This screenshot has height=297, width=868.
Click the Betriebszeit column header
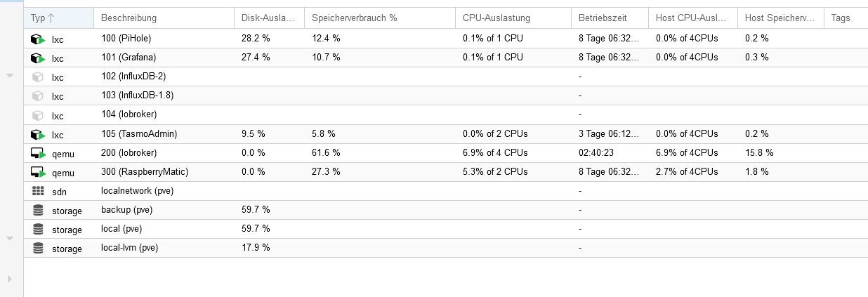tap(603, 18)
